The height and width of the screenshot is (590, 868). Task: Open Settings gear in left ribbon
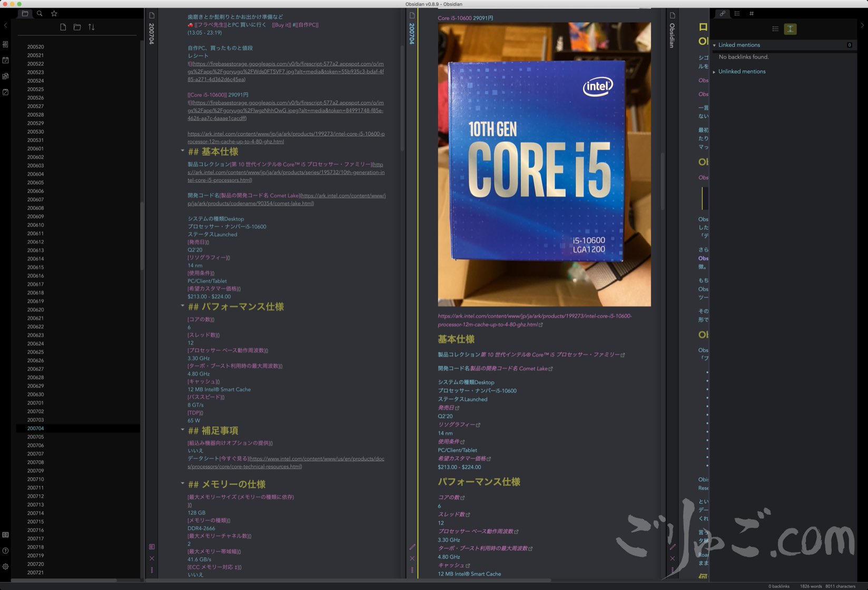5,566
